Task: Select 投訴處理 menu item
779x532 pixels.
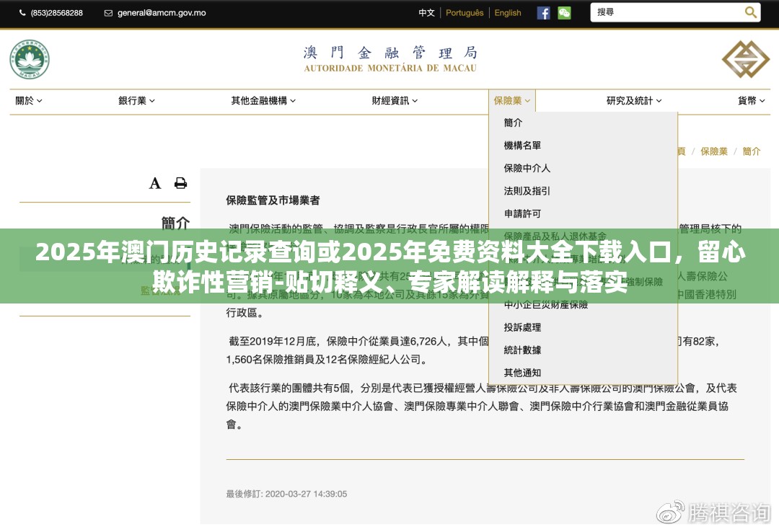Action: point(522,327)
